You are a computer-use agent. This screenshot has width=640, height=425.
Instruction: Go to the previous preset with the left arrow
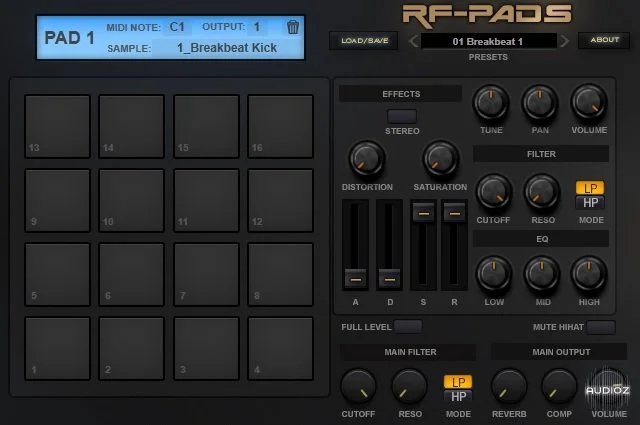coord(413,41)
